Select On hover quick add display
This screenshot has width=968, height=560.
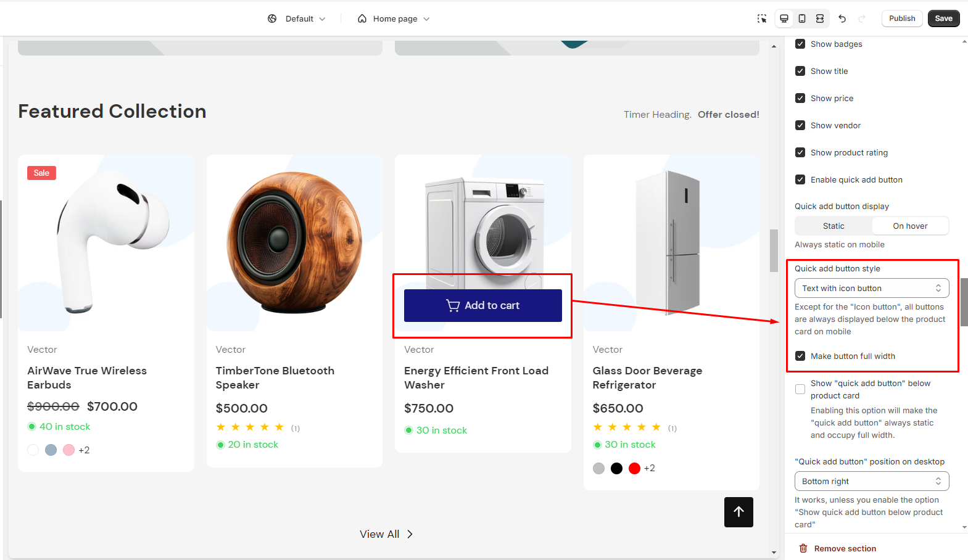[x=910, y=226]
